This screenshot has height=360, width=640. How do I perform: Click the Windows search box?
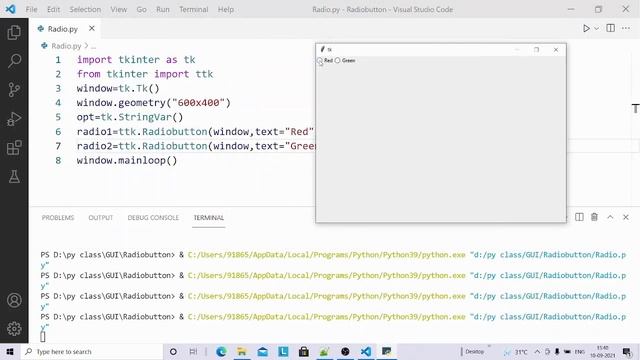pyautogui.click(x=92, y=351)
